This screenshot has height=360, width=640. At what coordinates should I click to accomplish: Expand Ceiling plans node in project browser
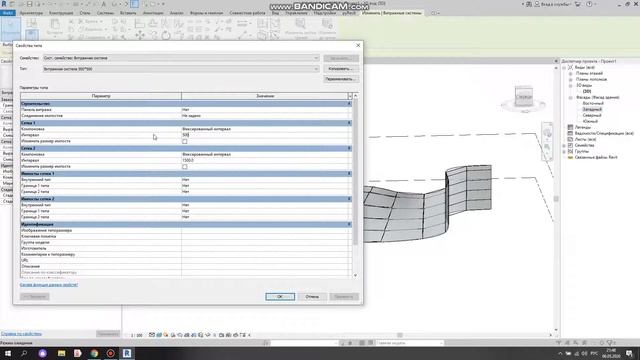click(x=571, y=79)
